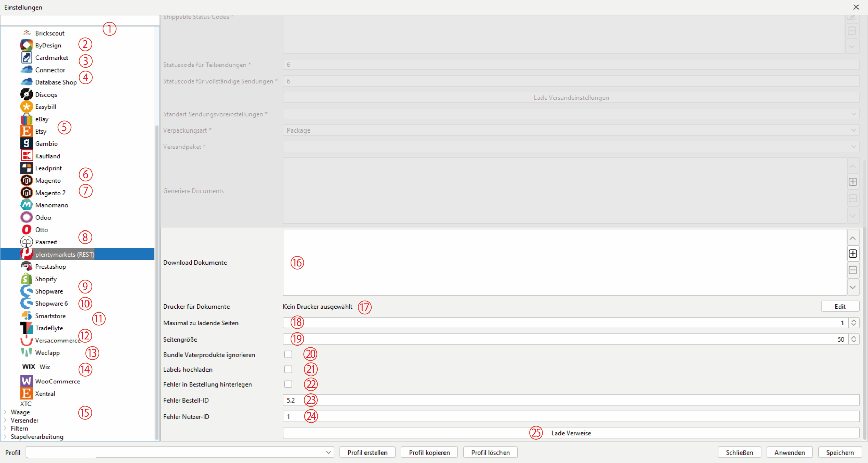Click Profil erstellen button
The width and height of the screenshot is (868, 463).
coord(367,452)
